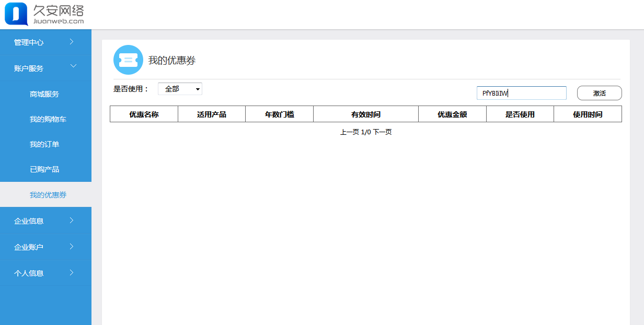Click the 上一页 pagination link
The height and width of the screenshot is (325, 644).
pos(348,132)
